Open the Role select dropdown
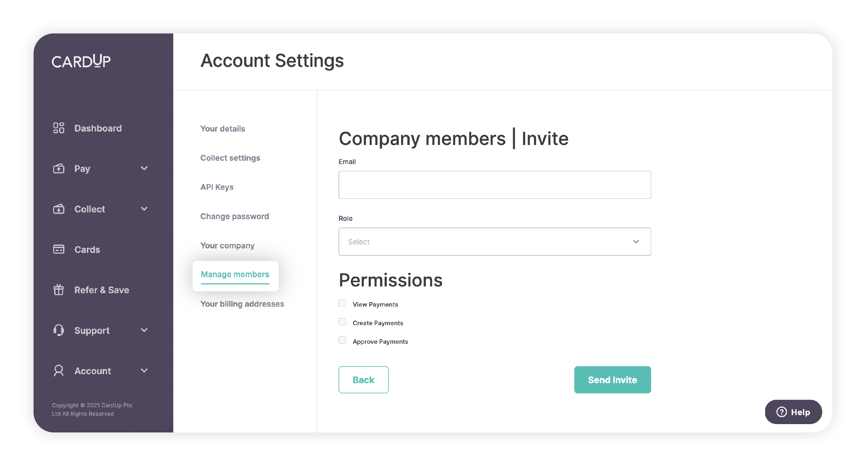This screenshot has width=868, height=467. pos(494,242)
